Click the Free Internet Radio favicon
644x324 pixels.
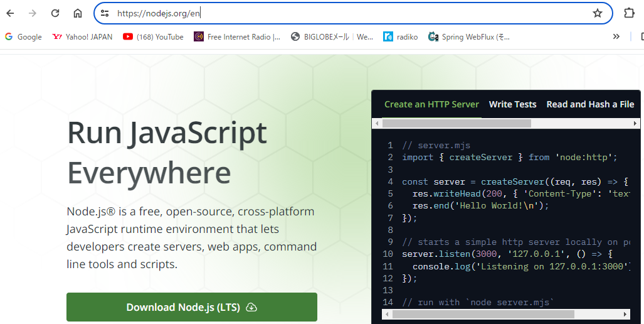199,36
